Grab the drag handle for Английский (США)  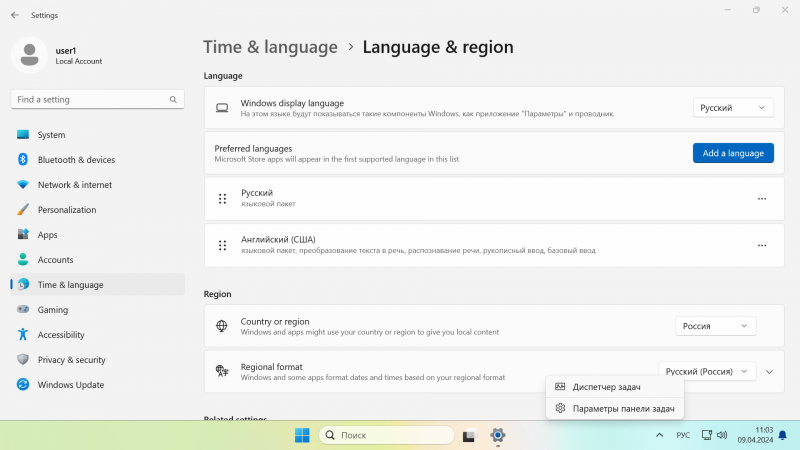[222, 245]
